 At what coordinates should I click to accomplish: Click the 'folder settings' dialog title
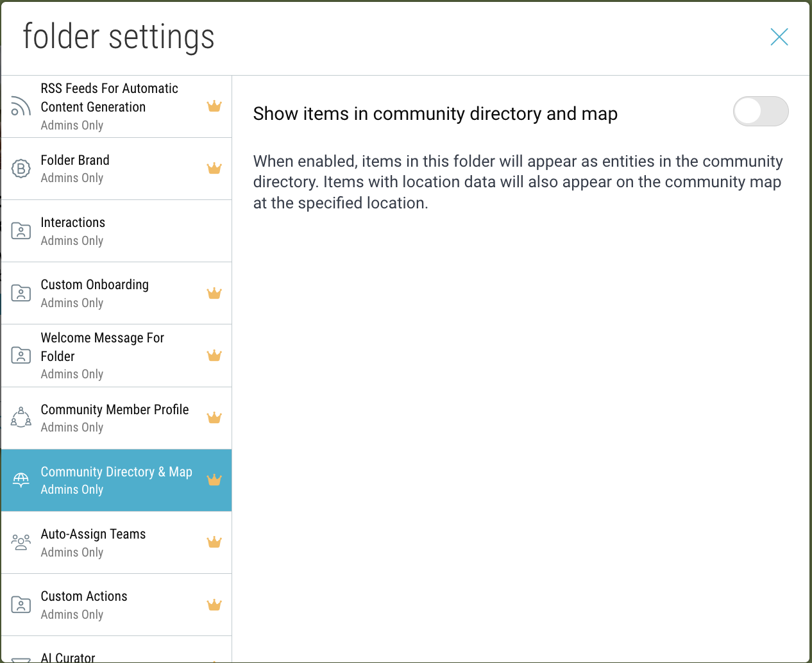tap(119, 37)
